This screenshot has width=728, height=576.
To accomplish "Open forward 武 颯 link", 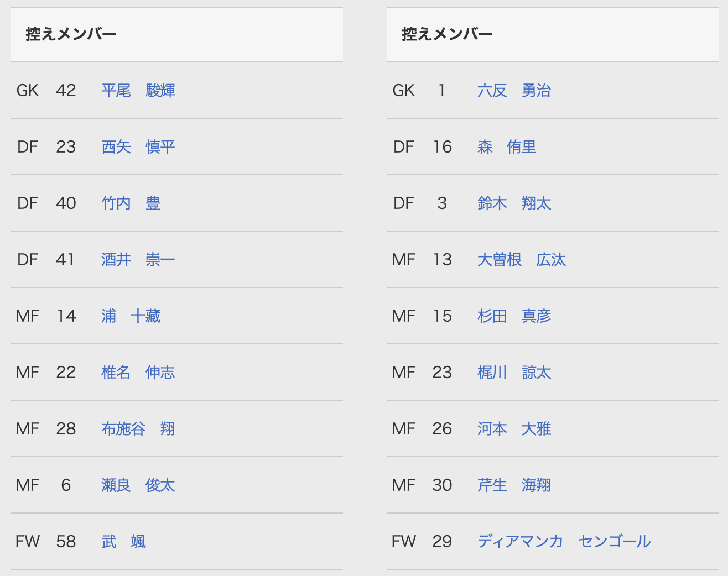I will [x=124, y=542].
